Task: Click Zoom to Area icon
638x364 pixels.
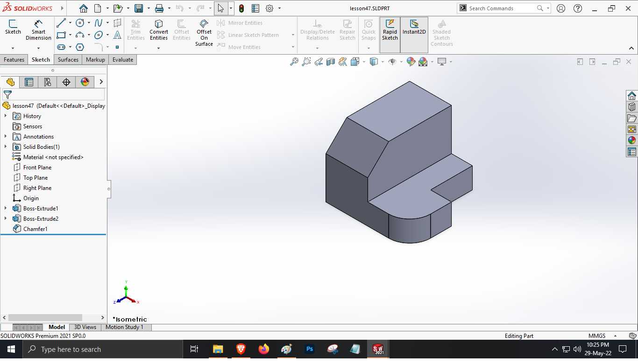Action: (x=306, y=62)
